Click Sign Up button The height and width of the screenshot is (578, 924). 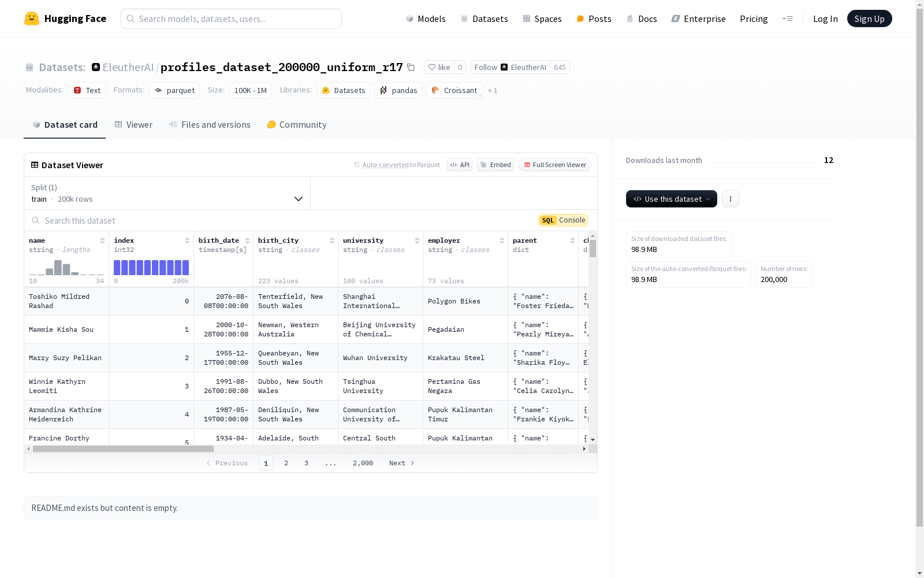point(869,18)
